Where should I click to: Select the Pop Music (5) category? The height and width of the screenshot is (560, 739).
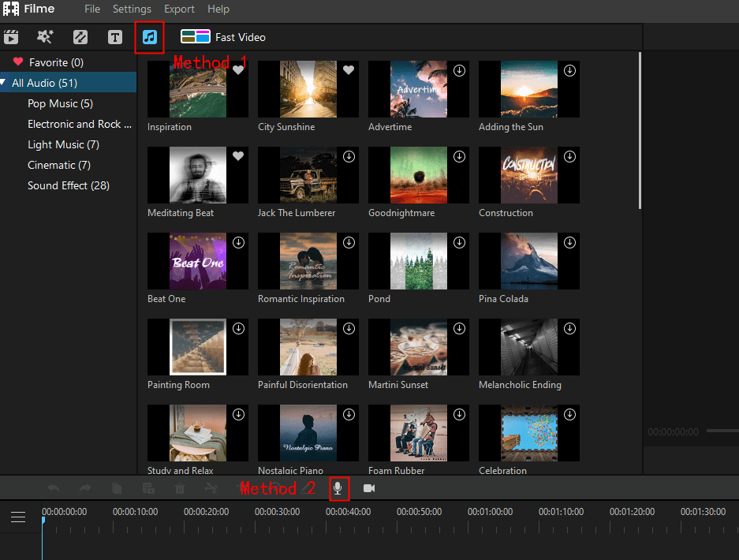[60, 103]
